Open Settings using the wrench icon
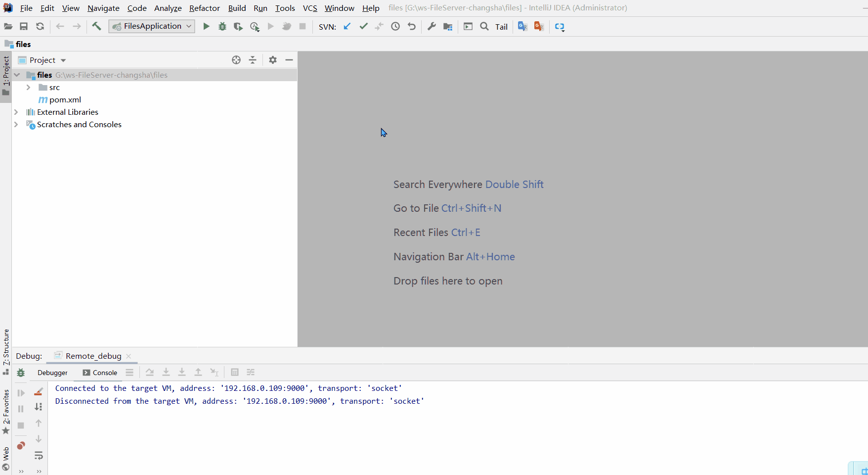 tap(432, 26)
